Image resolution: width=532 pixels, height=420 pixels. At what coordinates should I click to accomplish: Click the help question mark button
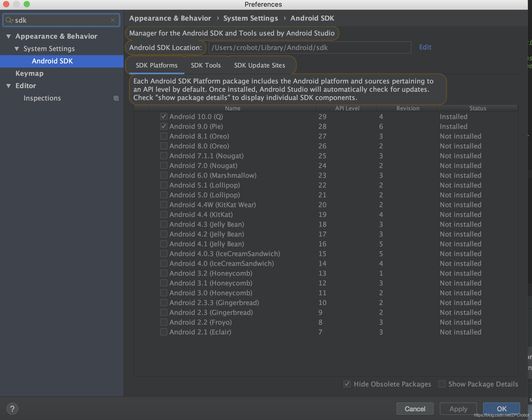coord(12,409)
